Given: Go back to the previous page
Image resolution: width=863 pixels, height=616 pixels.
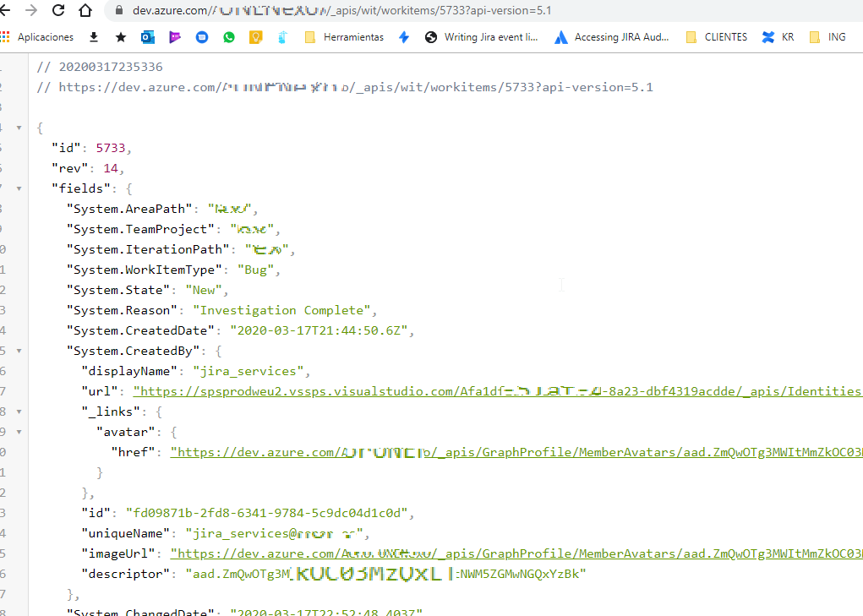Looking at the screenshot, I should (5, 10).
